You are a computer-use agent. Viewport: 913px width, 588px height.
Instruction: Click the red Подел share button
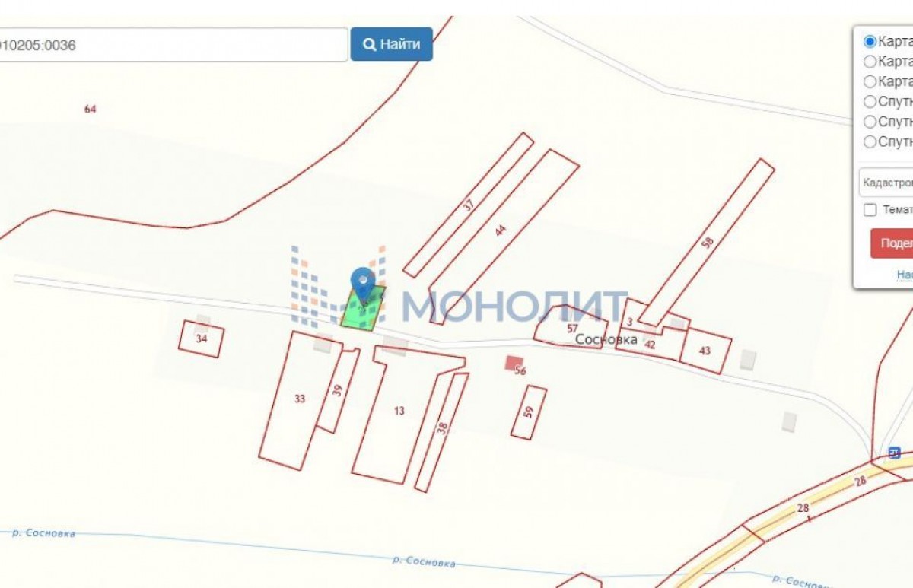click(892, 243)
